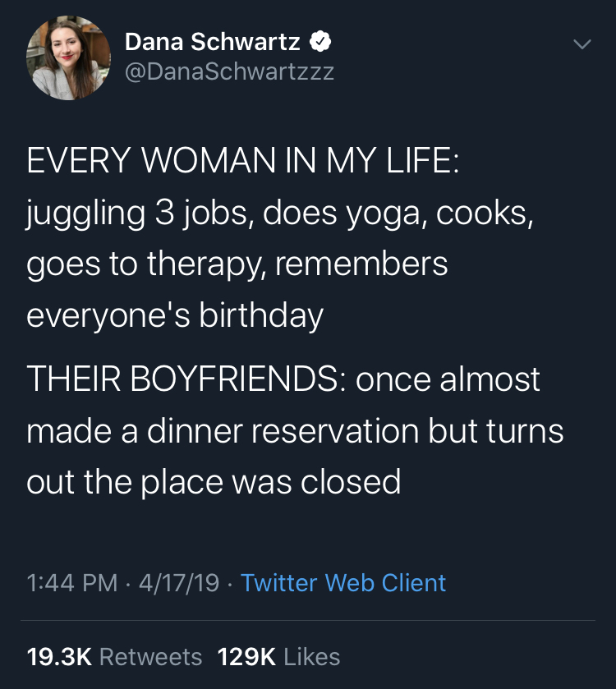Click the 129K like count number
Image resolution: width=616 pixels, height=689 pixels.
click(246, 656)
